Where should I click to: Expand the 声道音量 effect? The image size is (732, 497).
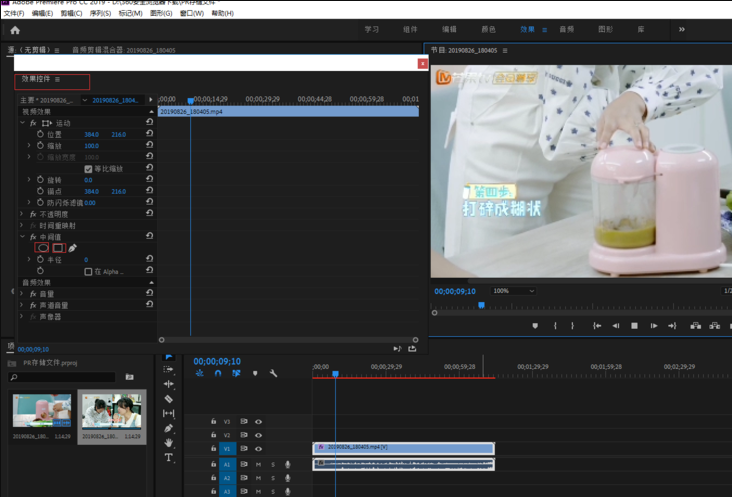tap(22, 305)
